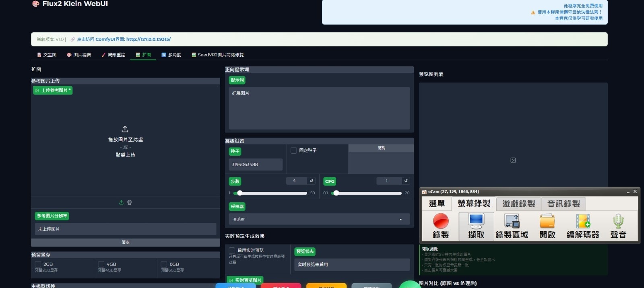Click the green 预览状态 label

click(x=305, y=252)
